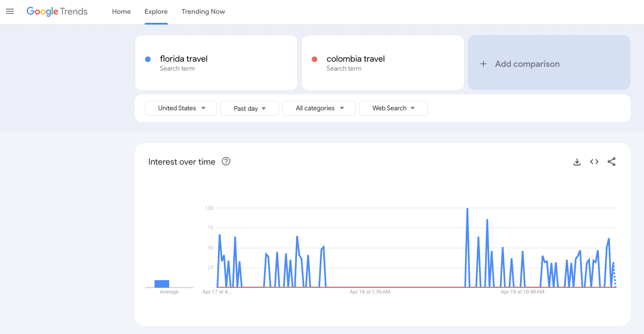Viewport: 644px width, 334px height.
Task: Click the Google Trends logo
Action: (x=57, y=12)
